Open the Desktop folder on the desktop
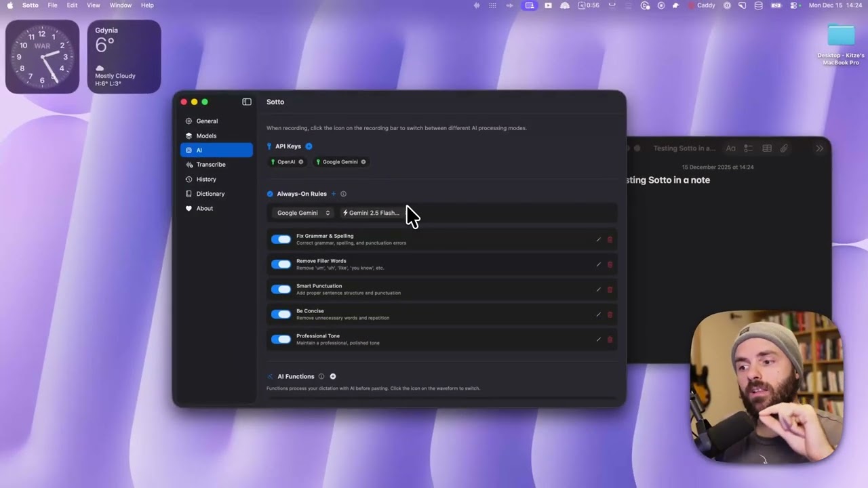Screen dimensions: 868x488 point(841,45)
